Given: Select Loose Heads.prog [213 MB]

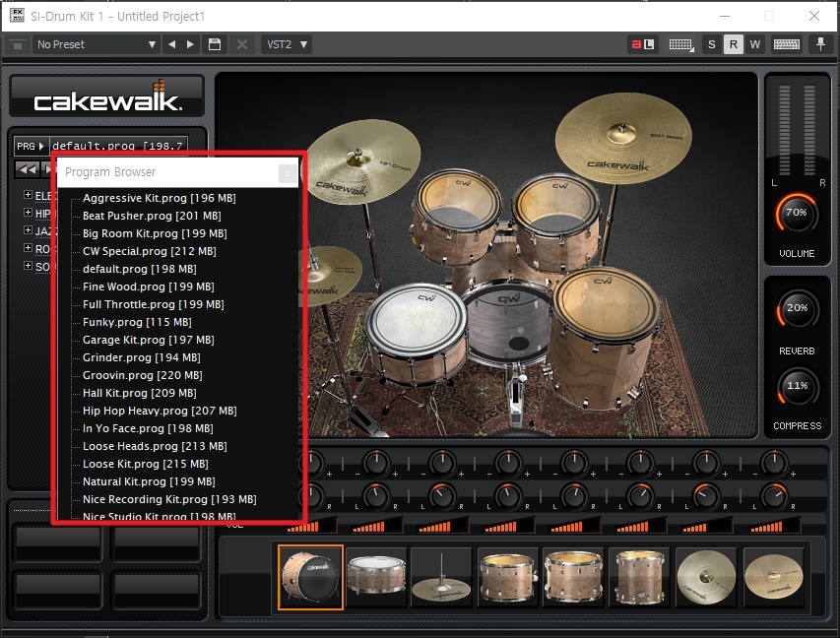Looking at the screenshot, I should [x=155, y=446].
